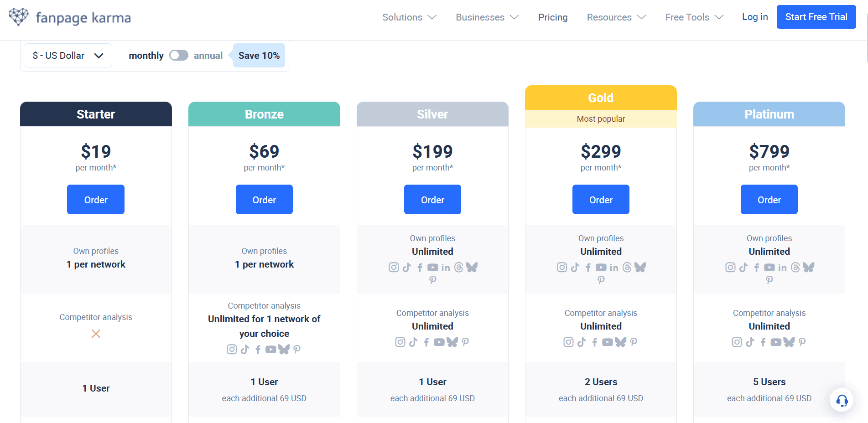This screenshot has height=423, width=868.
Task: Select the Facebook icon under Platinum own profiles
Action: click(x=756, y=267)
